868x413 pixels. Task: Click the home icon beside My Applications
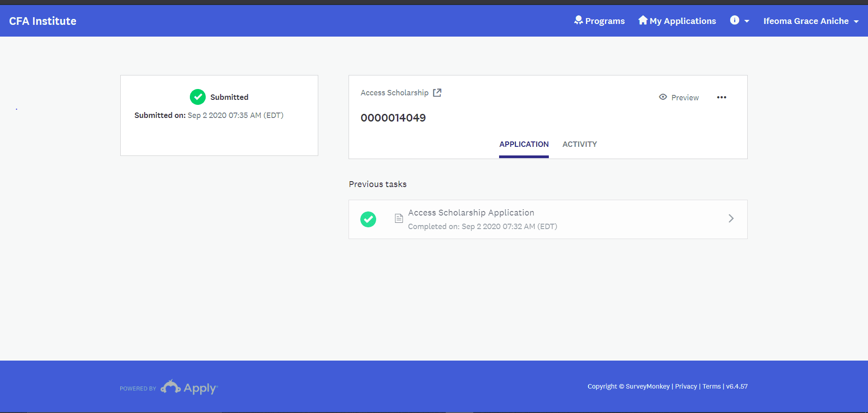642,20
